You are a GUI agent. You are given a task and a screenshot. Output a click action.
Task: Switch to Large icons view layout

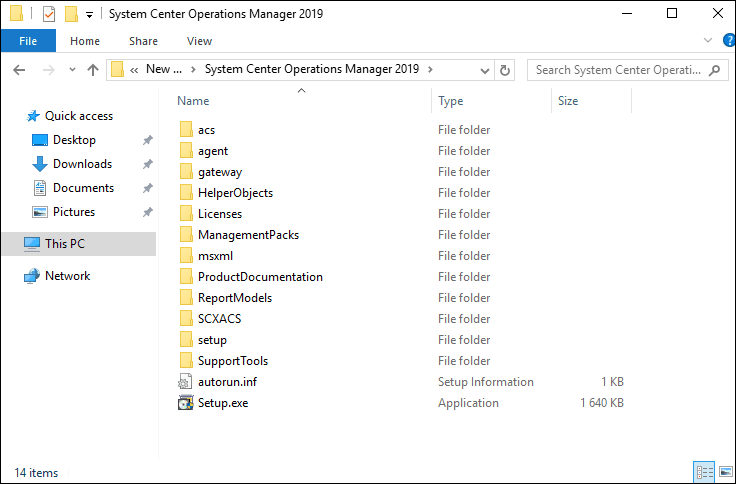pyautogui.click(x=725, y=472)
